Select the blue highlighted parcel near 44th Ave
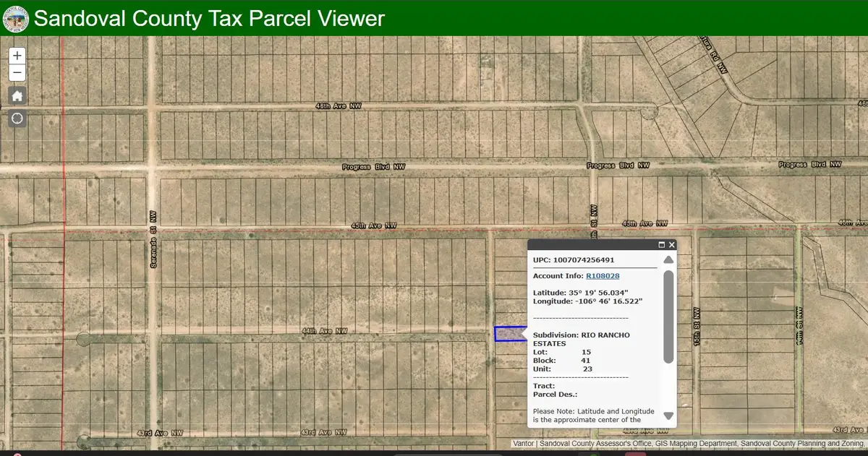This screenshot has height=456, width=868. tap(508, 335)
